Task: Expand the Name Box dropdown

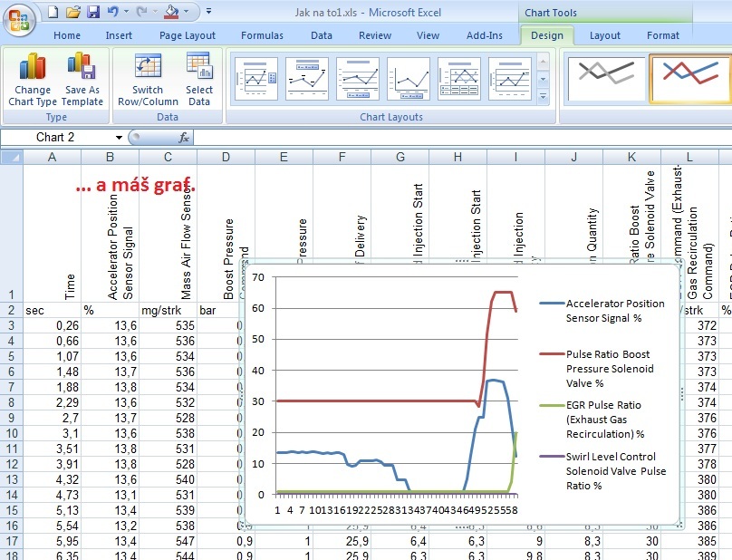Action: click(x=119, y=138)
